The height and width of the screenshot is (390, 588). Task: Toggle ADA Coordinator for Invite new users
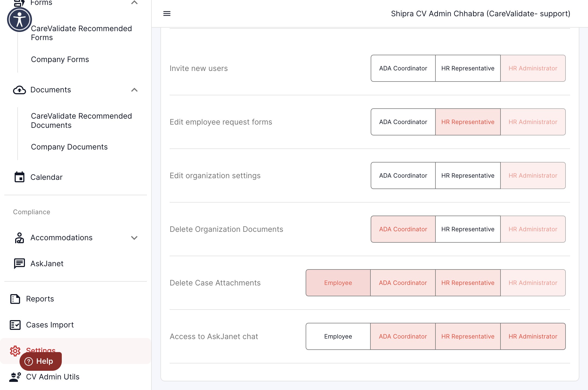click(x=403, y=68)
